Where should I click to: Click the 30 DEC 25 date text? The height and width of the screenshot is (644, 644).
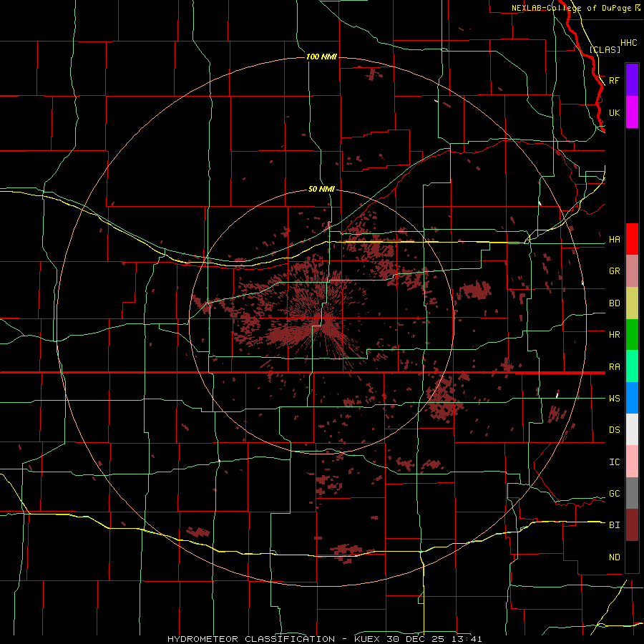(417, 639)
